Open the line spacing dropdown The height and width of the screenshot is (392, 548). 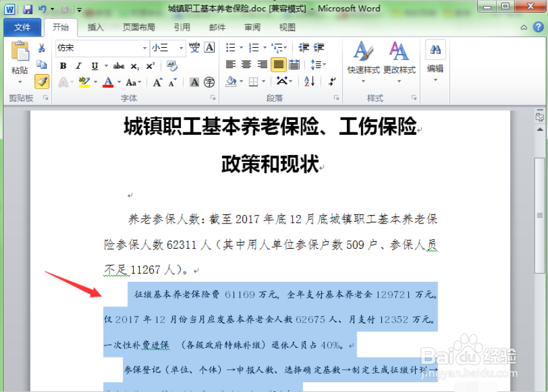(317, 64)
